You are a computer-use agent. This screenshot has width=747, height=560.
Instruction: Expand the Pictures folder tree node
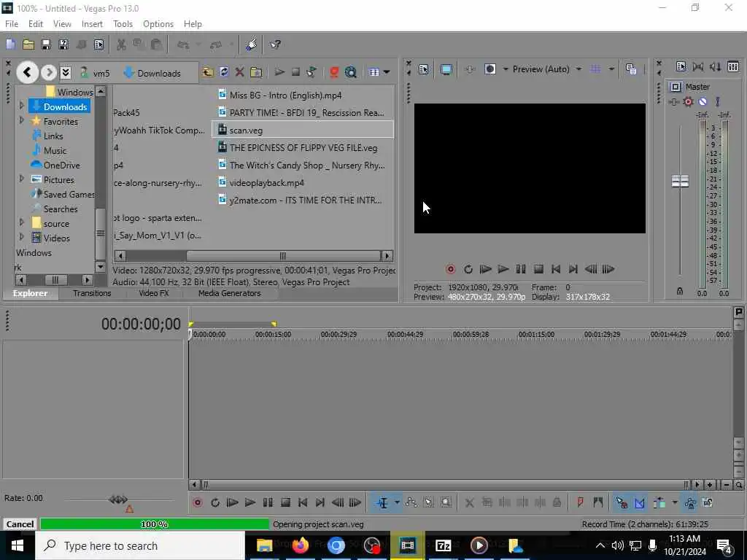(21, 179)
